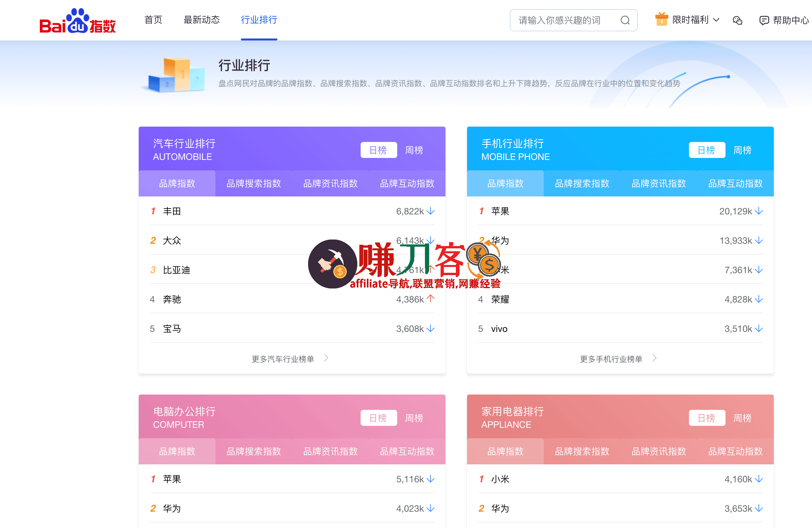This screenshot has height=528, width=812.
Task: Click down arrow next to 丰田 value
Action: (x=430, y=211)
